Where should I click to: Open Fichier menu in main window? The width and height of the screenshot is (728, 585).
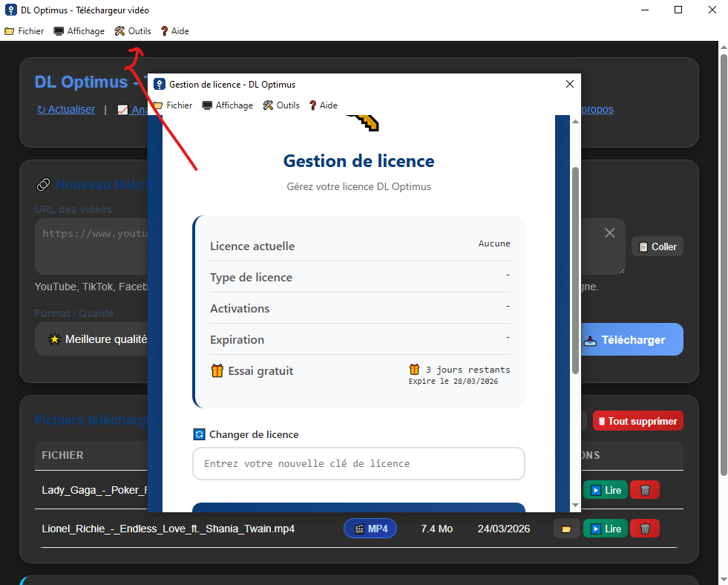24,31
